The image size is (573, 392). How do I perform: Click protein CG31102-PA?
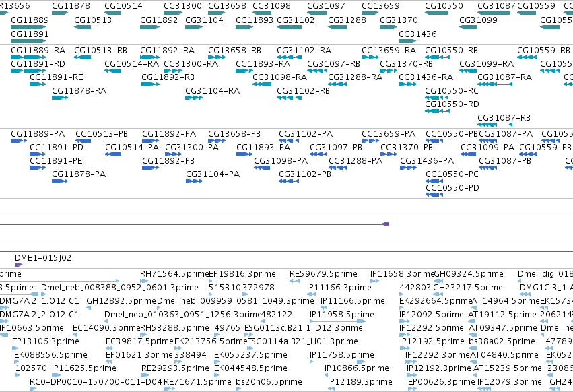click(x=289, y=140)
